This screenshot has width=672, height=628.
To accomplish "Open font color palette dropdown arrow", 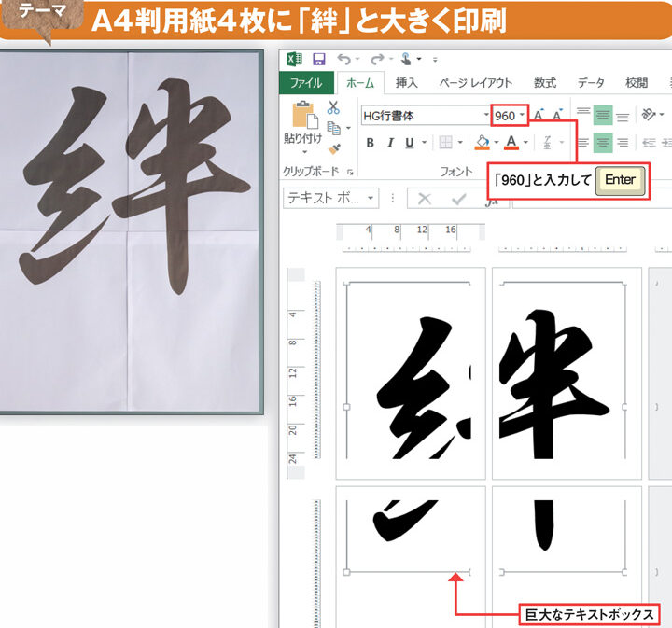I will coord(525,142).
